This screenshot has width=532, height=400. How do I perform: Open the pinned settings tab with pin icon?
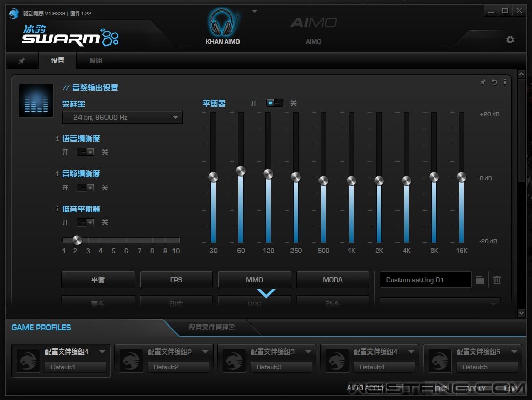(x=22, y=60)
